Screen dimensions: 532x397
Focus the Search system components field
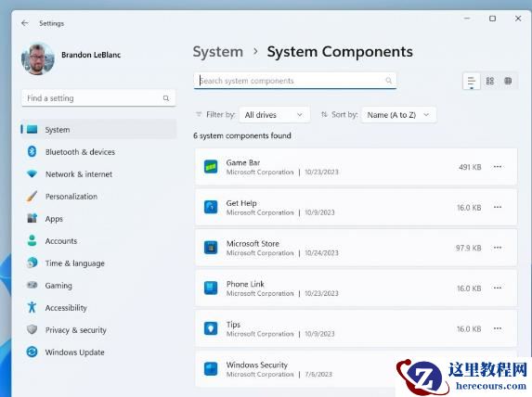click(295, 81)
